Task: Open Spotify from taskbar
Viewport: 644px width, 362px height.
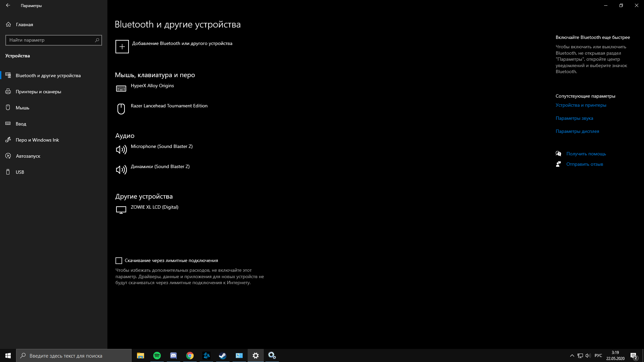Action: coord(157,356)
